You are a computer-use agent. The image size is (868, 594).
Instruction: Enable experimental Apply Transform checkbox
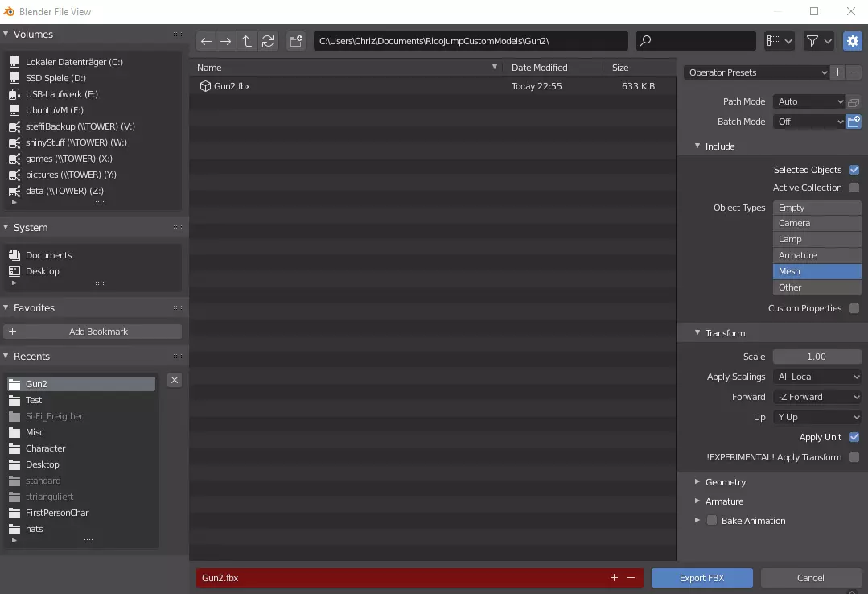tap(854, 458)
